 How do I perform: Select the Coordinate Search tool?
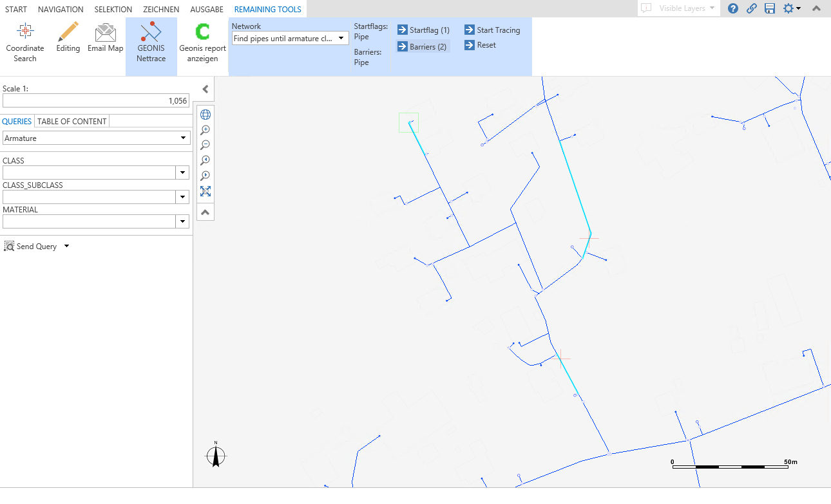pyautogui.click(x=24, y=40)
